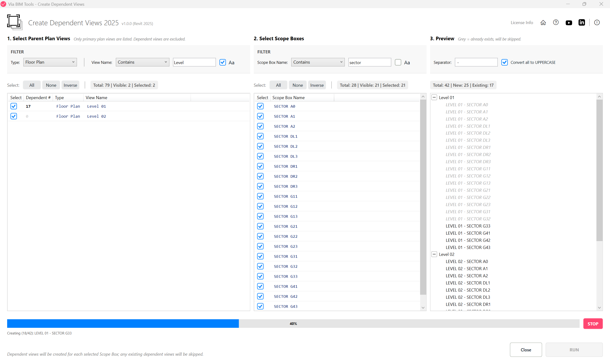The height and width of the screenshot is (364, 610).
Task: Click the Level 02 view name cell
Action: pyautogui.click(x=97, y=116)
